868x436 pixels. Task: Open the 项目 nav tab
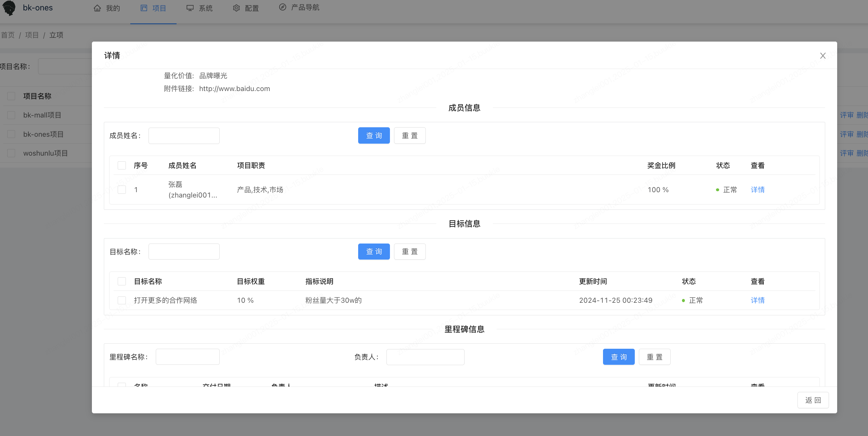[x=153, y=8]
